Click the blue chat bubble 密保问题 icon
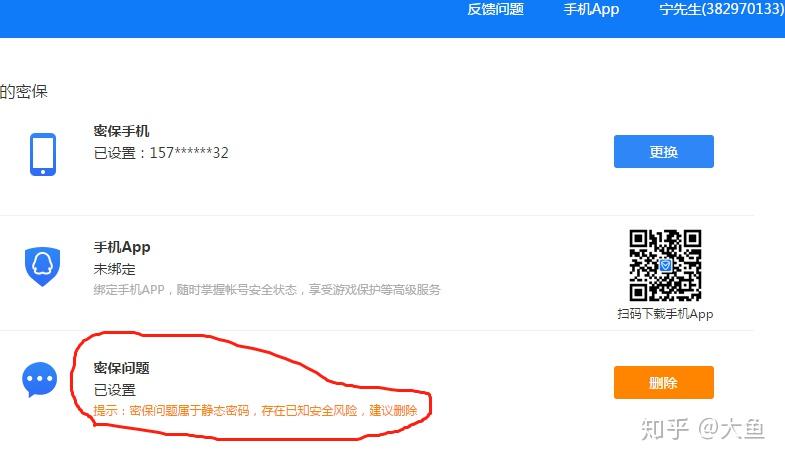The image size is (785, 460). pyautogui.click(x=40, y=379)
